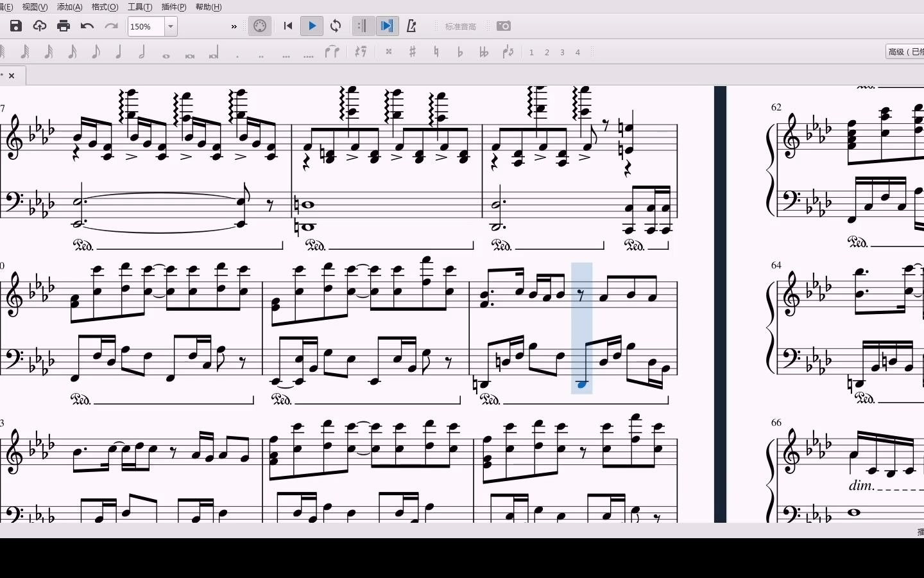Select voice 3
924x578 pixels.
562,53
